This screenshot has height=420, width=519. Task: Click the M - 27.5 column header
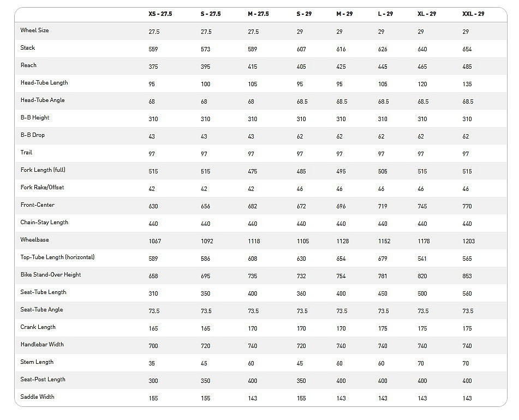(x=258, y=14)
